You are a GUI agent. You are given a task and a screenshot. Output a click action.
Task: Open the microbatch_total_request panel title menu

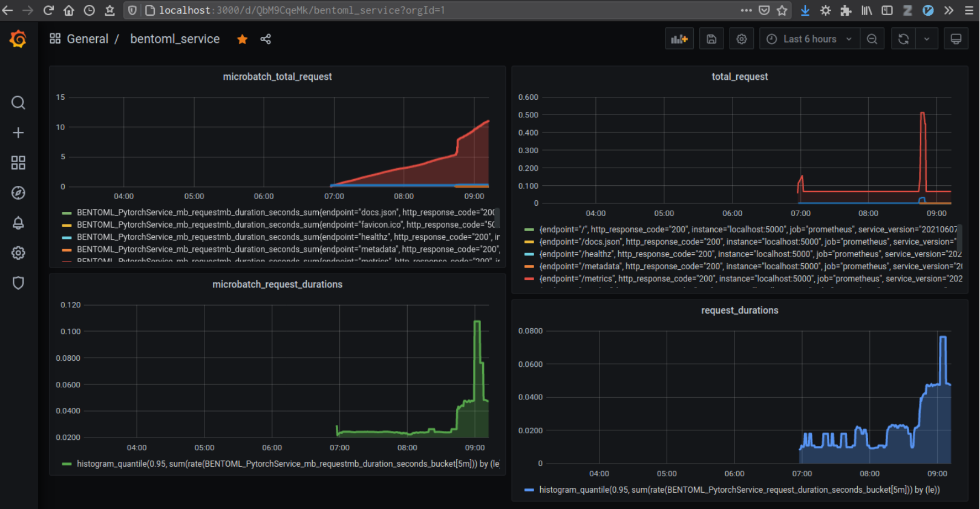[277, 77]
